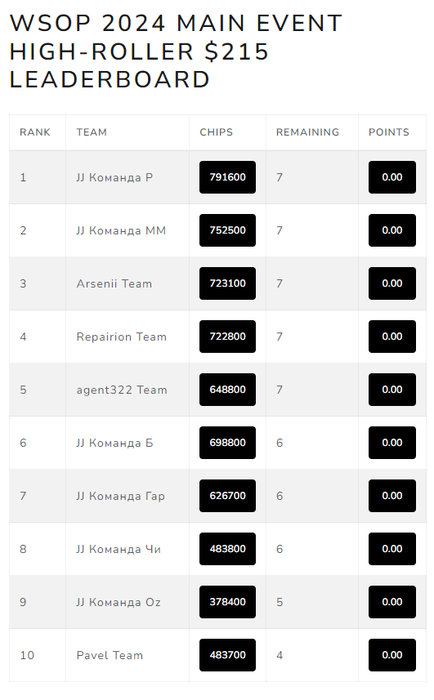The height and width of the screenshot is (700, 434).
Task: Select the 752500 chips badge
Action: click(228, 230)
